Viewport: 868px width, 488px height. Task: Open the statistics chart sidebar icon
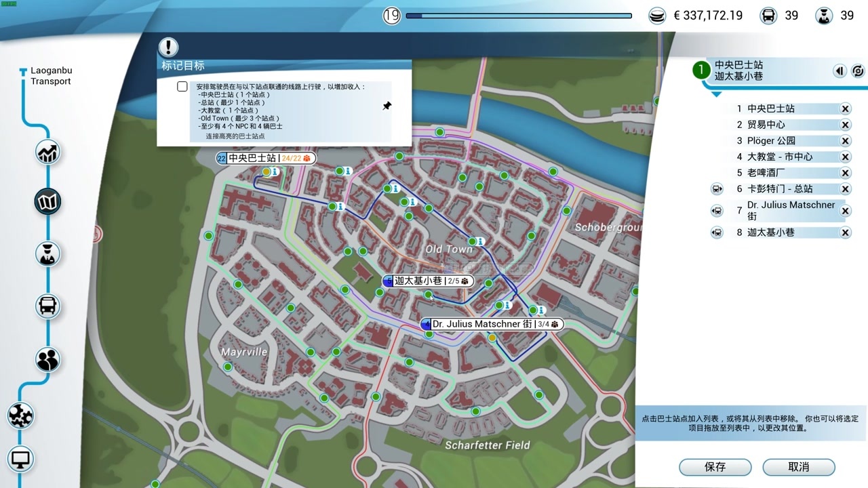[48, 152]
